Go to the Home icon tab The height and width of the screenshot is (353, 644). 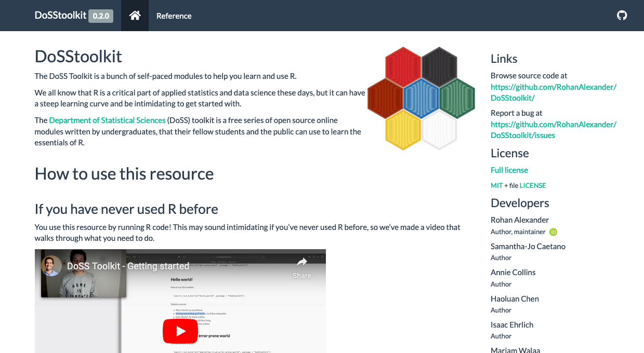point(135,16)
